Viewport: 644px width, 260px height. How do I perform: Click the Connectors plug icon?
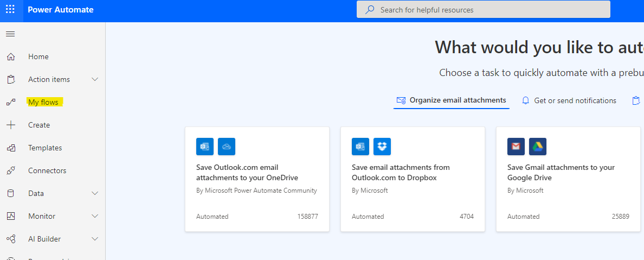11,171
